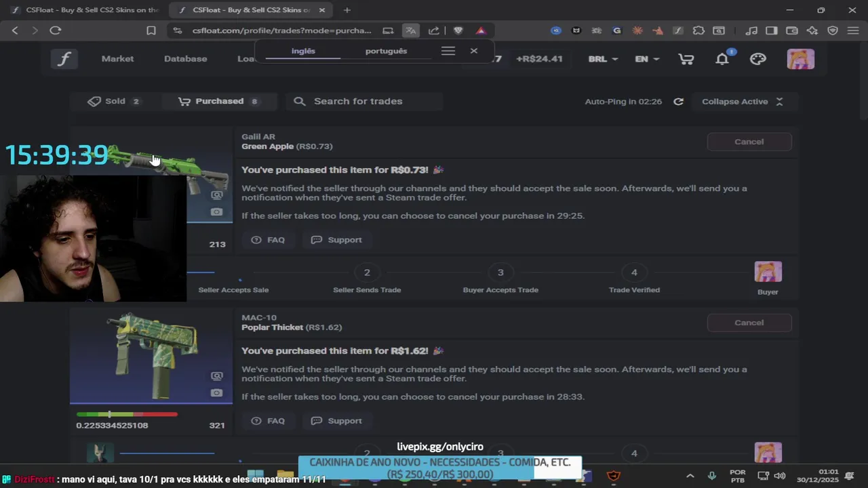Click step 2 Seller Sends Trade
Viewport: 868px width, 488px height.
click(x=367, y=279)
